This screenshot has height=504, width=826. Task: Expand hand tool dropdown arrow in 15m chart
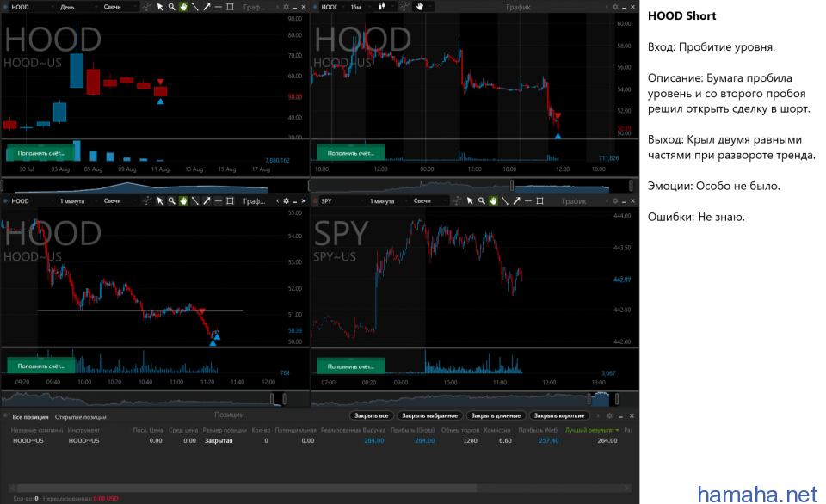click(x=430, y=7)
